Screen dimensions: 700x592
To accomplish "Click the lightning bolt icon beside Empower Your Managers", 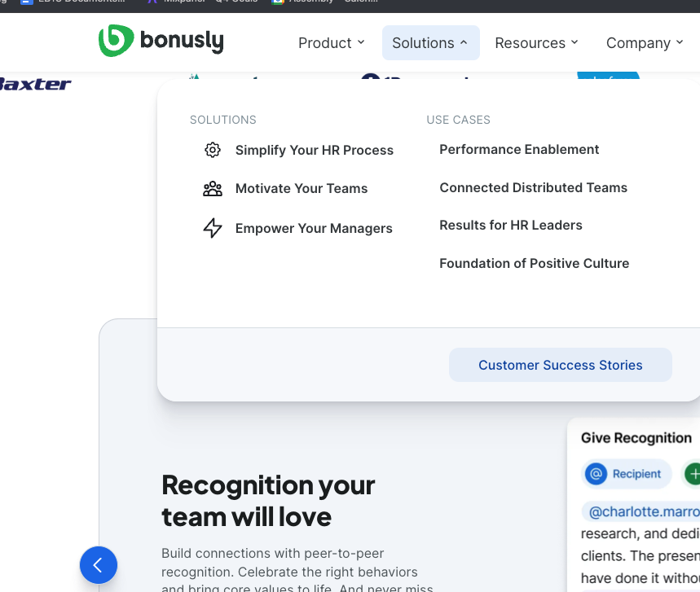I will pyautogui.click(x=213, y=228).
